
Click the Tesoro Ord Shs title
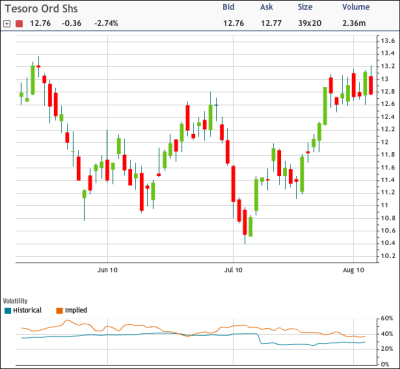coord(41,9)
